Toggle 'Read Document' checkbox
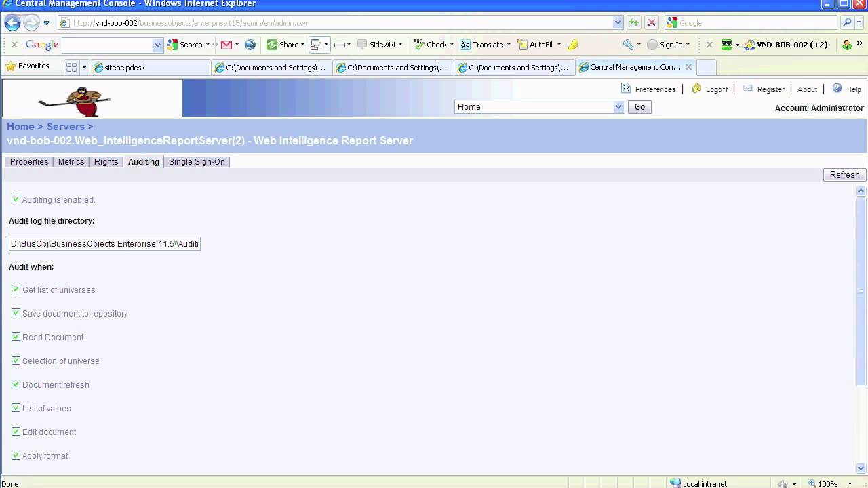This screenshot has height=488, width=868. coord(16,337)
